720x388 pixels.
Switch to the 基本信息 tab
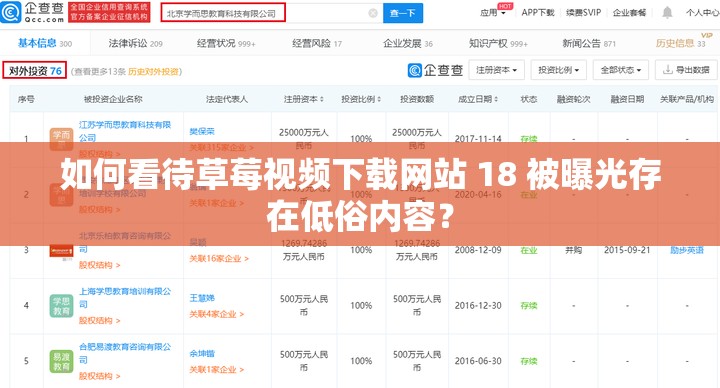click(x=45, y=44)
